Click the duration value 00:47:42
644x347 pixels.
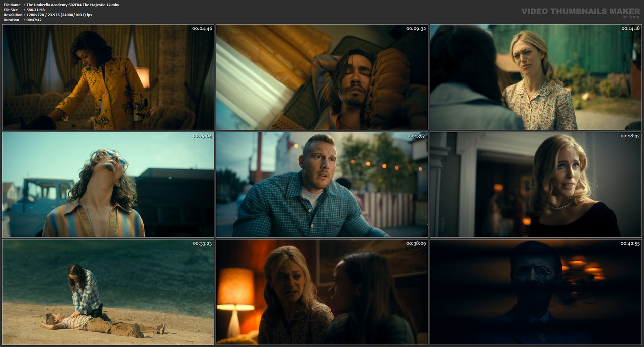pyautogui.click(x=34, y=20)
